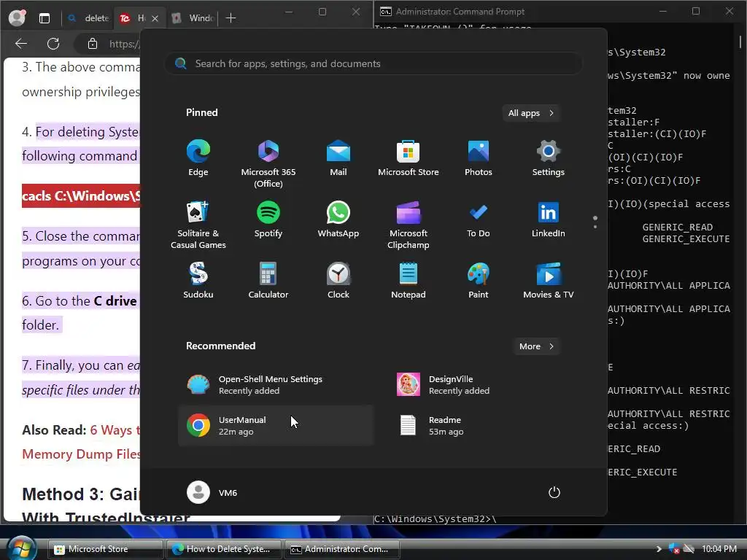The height and width of the screenshot is (560, 747).
Task: Open the Clock app
Action: click(338, 281)
